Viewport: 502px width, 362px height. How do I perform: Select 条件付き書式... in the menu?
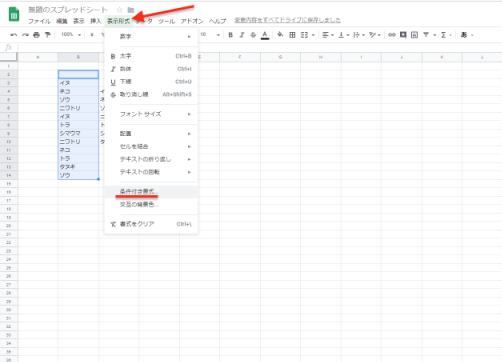[x=151, y=192]
